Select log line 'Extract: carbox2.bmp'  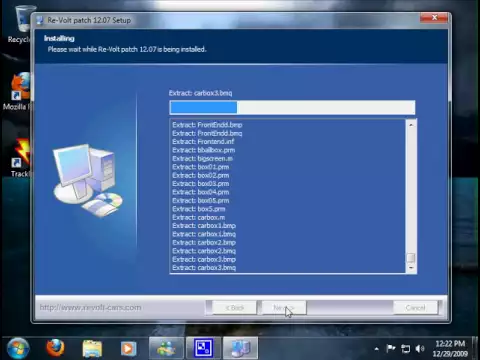click(204, 243)
